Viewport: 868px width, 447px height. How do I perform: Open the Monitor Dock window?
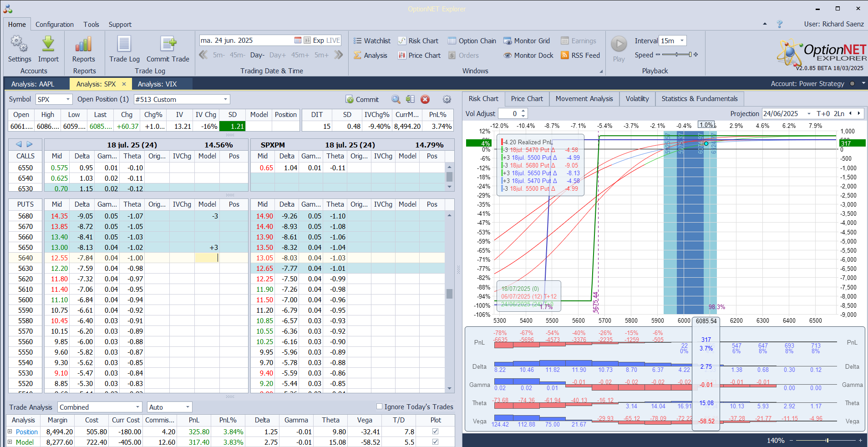click(x=528, y=55)
